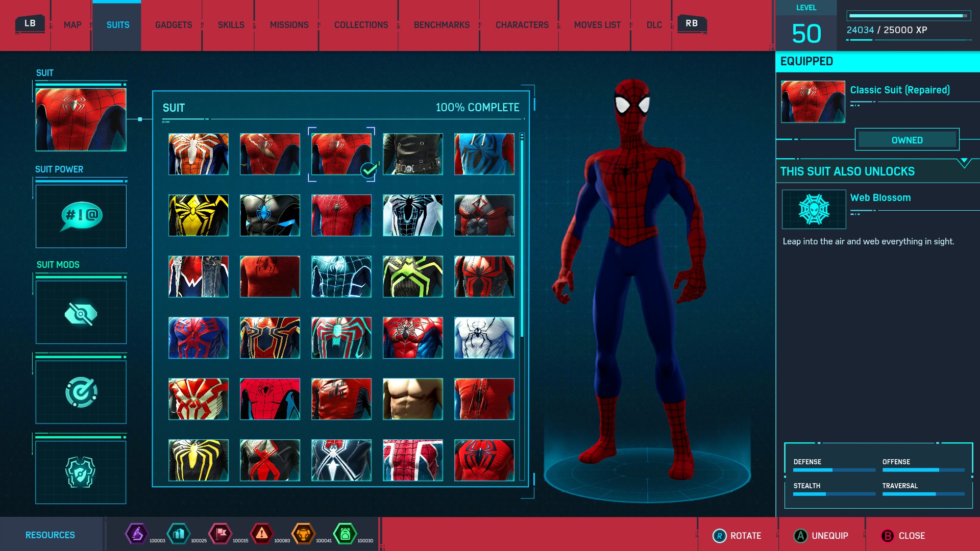Image resolution: width=980 pixels, height=551 pixels.
Task: Click the Web Blossom suit power icon
Action: point(814,209)
